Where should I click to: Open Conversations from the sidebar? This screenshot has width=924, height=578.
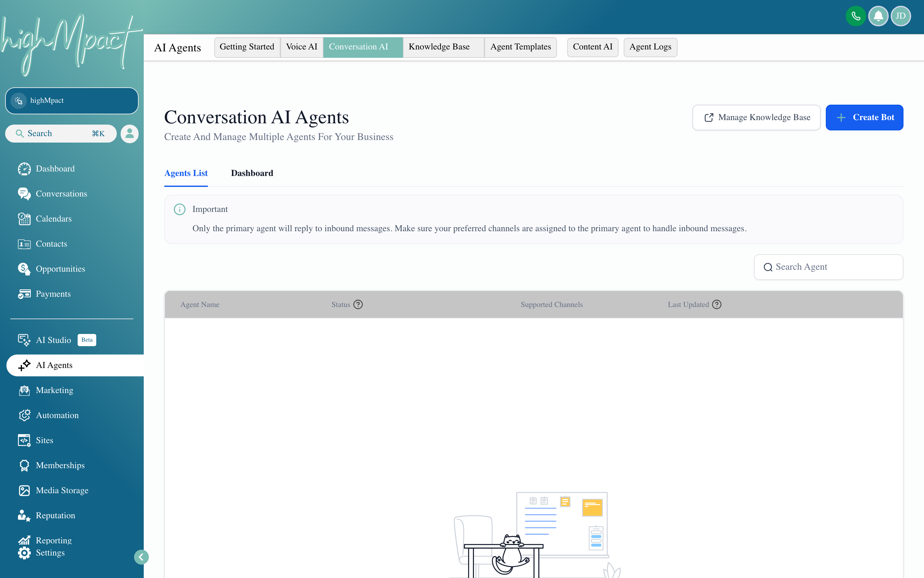coord(61,194)
